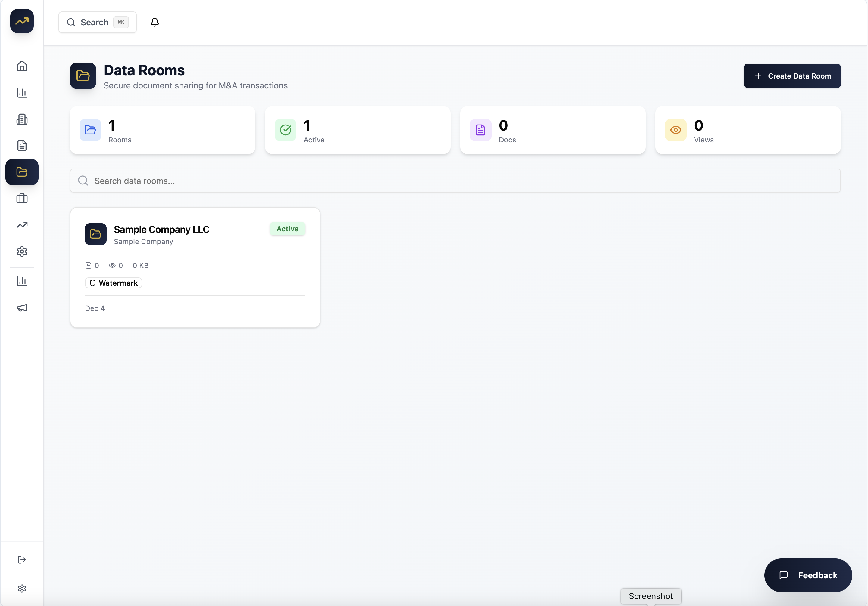Viewport: 868px width, 606px height.
Task: Open Settings via the sidebar gear icon
Action: (22, 251)
